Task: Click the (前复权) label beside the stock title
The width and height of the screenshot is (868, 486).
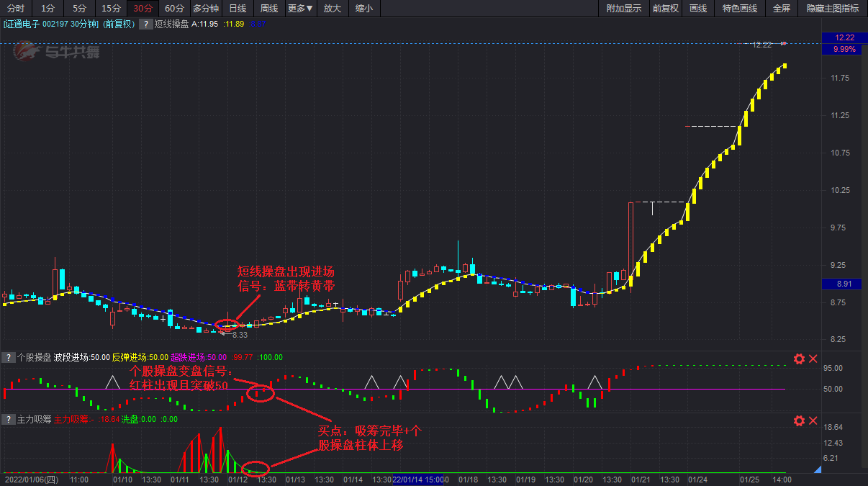Action: click(119, 24)
